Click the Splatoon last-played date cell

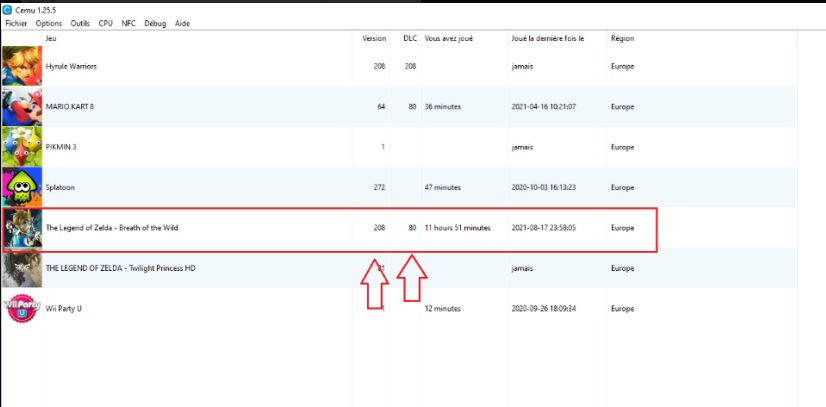pyautogui.click(x=543, y=187)
